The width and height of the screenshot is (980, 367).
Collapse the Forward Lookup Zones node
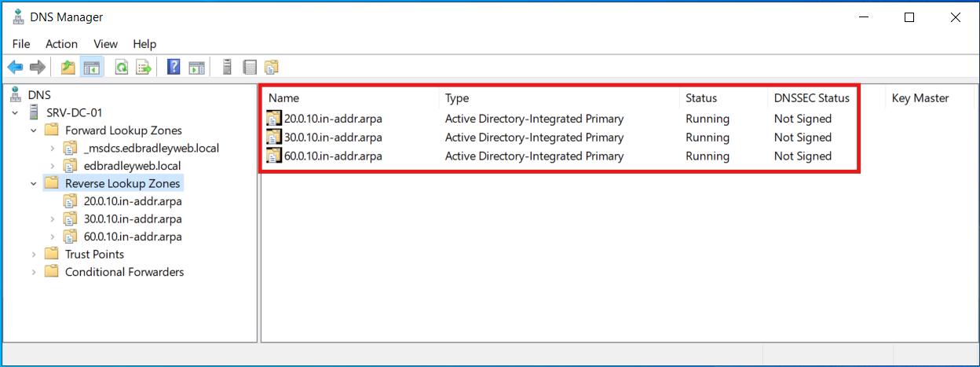click(33, 130)
